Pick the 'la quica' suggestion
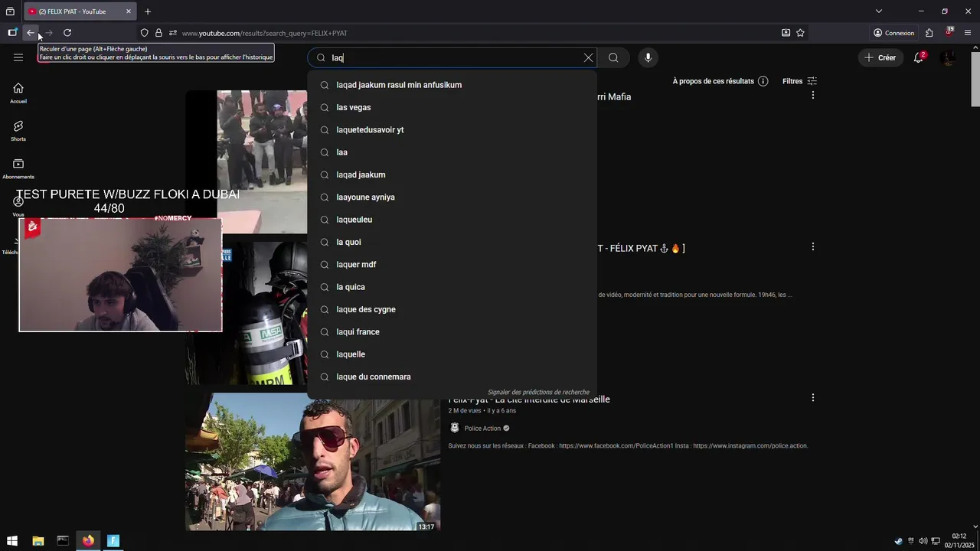The image size is (980, 551). tap(452, 287)
